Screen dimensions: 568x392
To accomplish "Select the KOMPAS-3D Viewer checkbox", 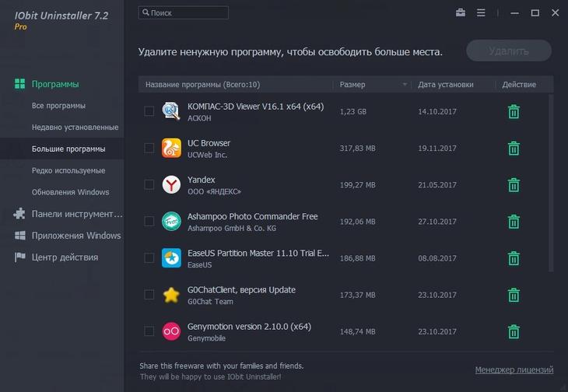I will [149, 111].
